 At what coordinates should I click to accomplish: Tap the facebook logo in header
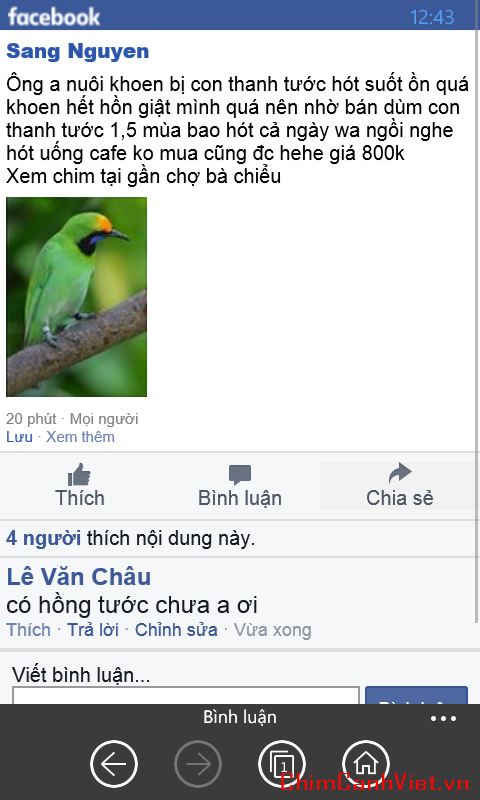(x=54, y=17)
